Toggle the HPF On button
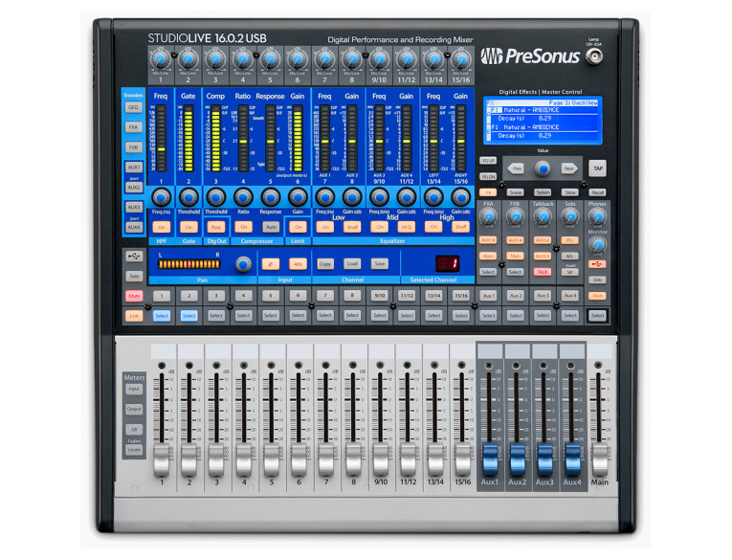This screenshot has height=560, width=732. 162,228
